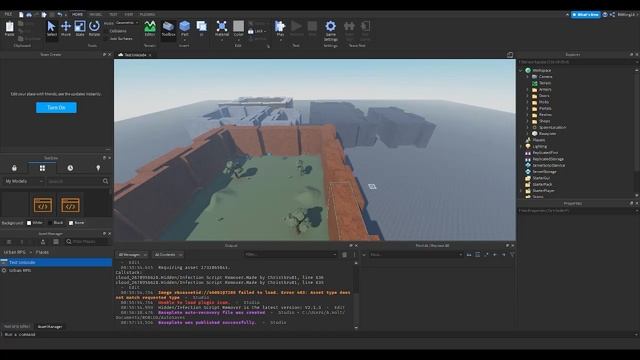This screenshot has height=360, width=640.
Task: Click the new file icon in quick access bar
Action: pos(21,14)
